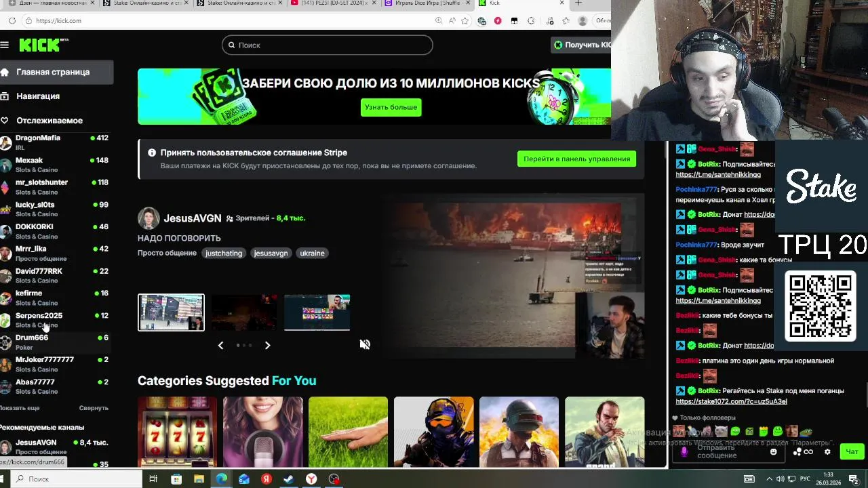The image size is (868, 488).
Task: Open browser extensions puzzle icon
Action: coord(530,21)
